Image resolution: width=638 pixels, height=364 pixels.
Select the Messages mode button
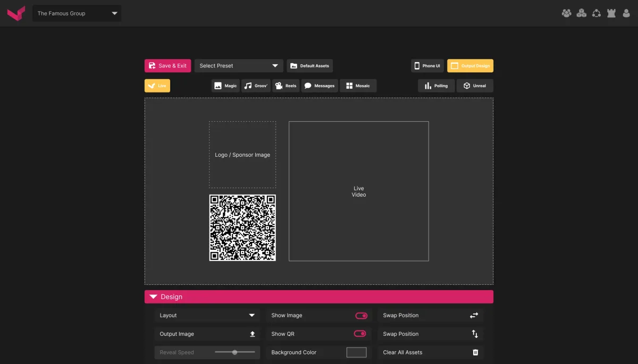tap(320, 86)
